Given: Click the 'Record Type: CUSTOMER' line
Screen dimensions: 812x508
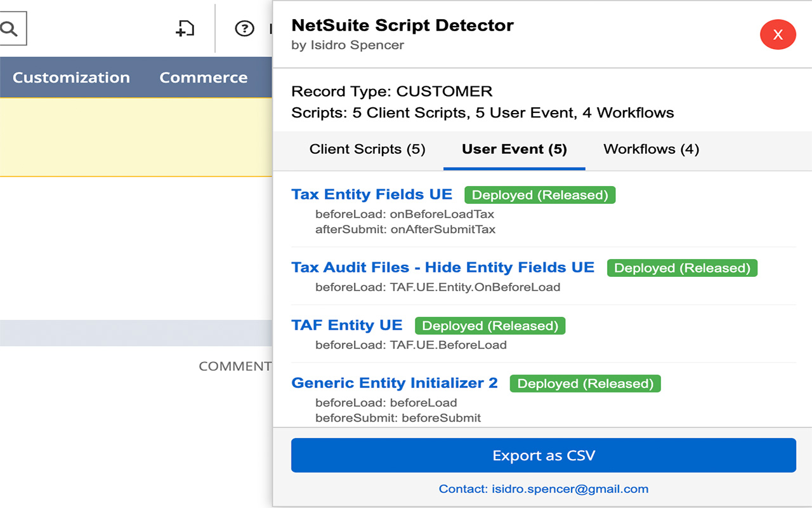Looking at the screenshot, I should click(x=392, y=91).
